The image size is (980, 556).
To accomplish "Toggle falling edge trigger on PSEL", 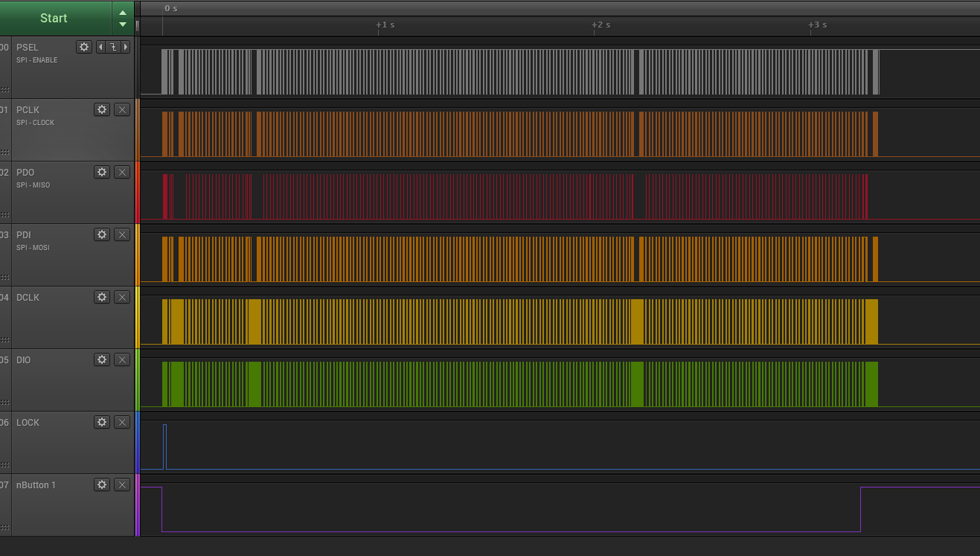I will tap(113, 47).
